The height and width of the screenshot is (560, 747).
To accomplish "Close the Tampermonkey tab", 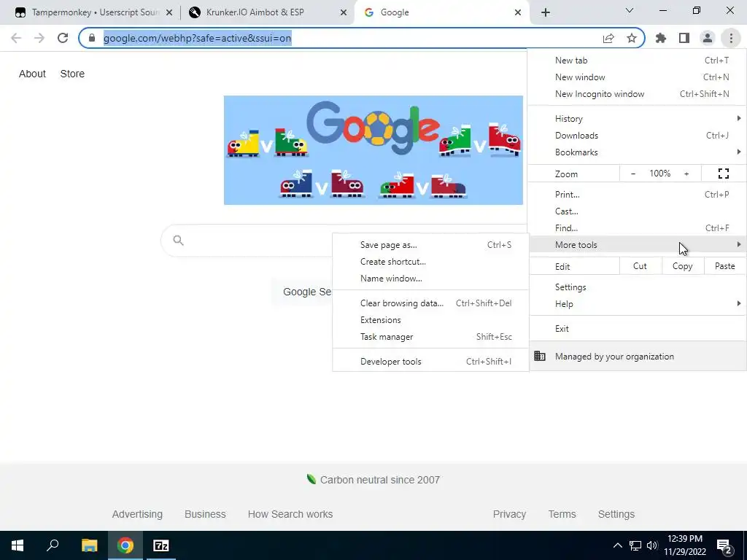I will (x=169, y=12).
